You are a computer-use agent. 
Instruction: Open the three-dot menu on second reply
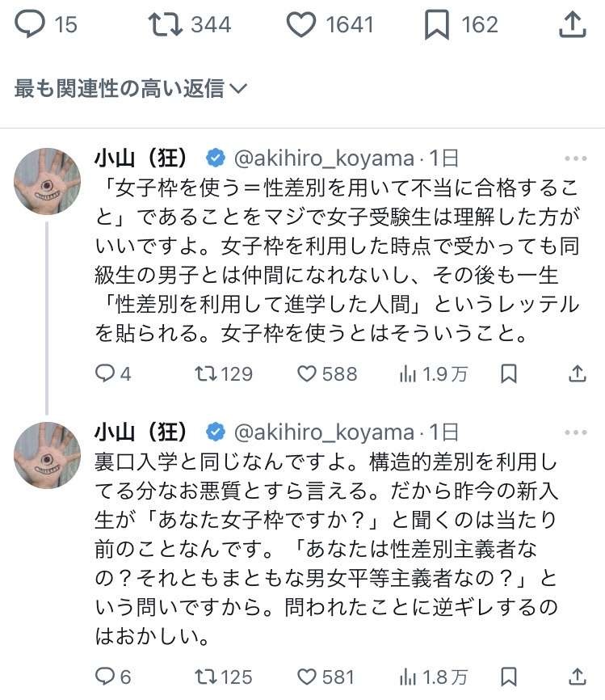[576, 432]
